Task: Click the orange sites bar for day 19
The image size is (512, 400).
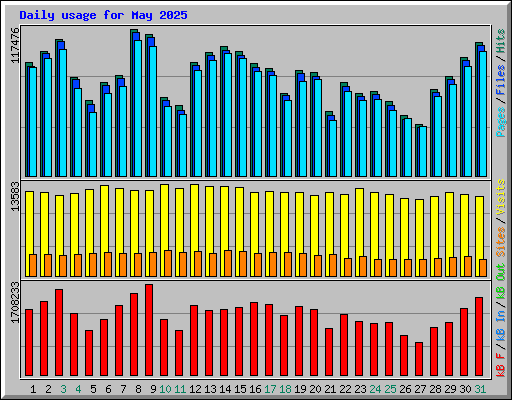Action: 303,265
